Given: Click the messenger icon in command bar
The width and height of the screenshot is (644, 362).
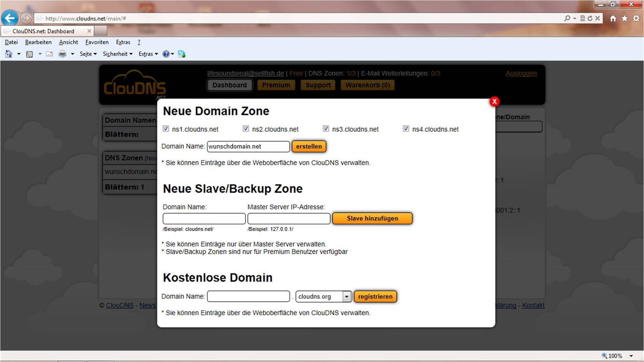Looking at the screenshot, I should click(182, 54).
